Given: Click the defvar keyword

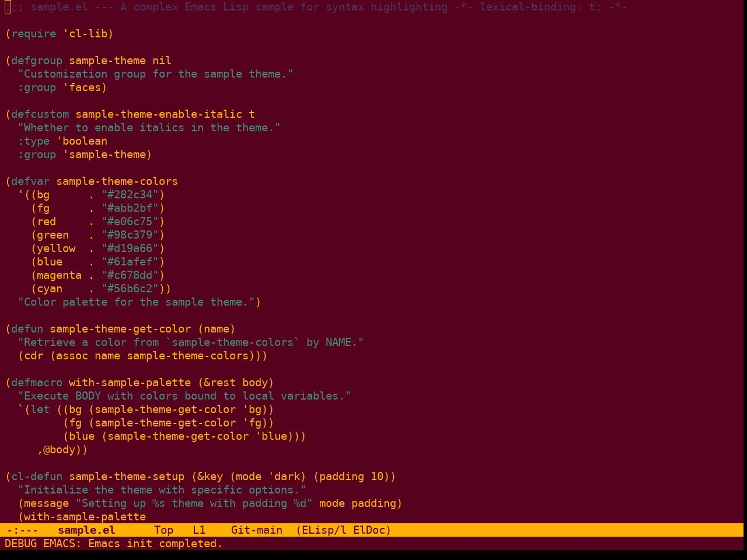Looking at the screenshot, I should pyautogui.click(x=30, y=181).
